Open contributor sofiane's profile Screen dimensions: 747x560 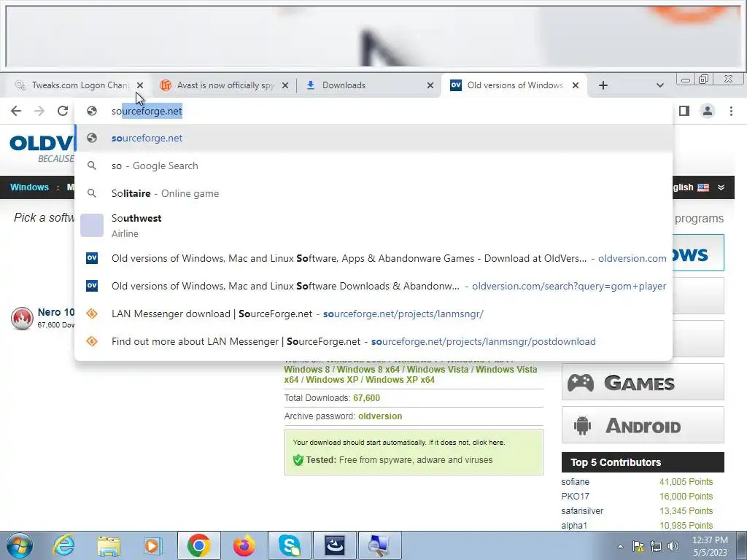tap(575, 482)
